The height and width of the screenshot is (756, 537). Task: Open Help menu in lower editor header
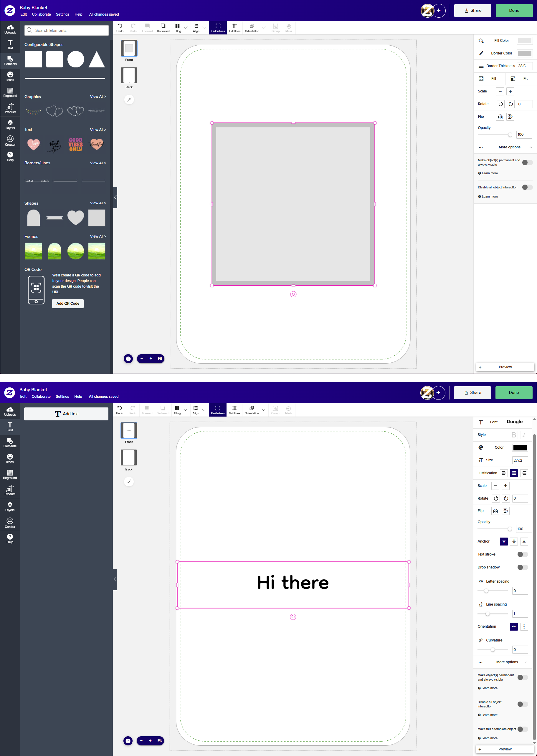click(78, 397)
